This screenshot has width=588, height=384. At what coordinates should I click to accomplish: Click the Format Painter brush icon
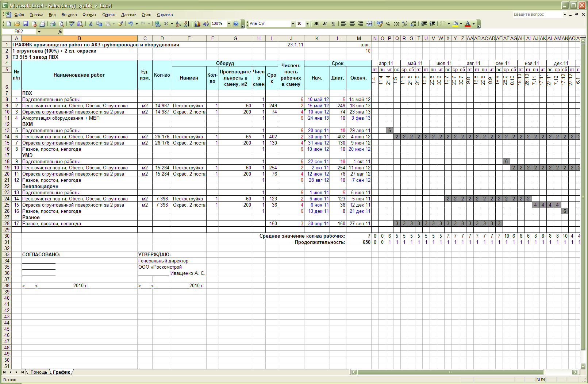[120, 24]
